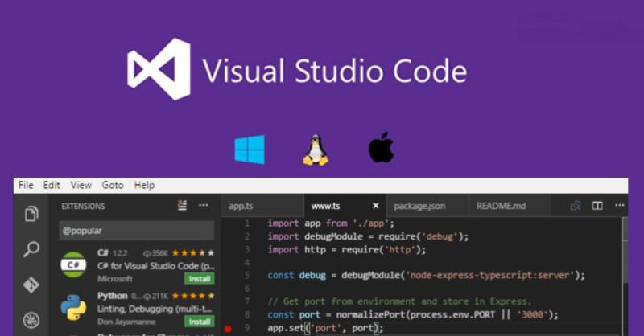This screenshot has width=644, height=336.
Task: Click line number 1 in editor gutter
Action: click(247, 223)
